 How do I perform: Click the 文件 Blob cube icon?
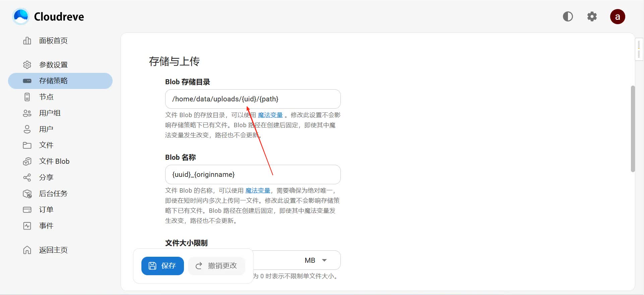tap(27, 161)
